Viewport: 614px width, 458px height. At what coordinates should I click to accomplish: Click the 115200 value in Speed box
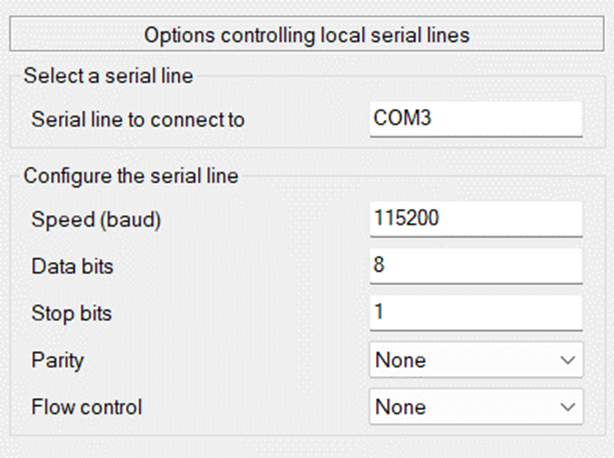click(x=406, y=218)
